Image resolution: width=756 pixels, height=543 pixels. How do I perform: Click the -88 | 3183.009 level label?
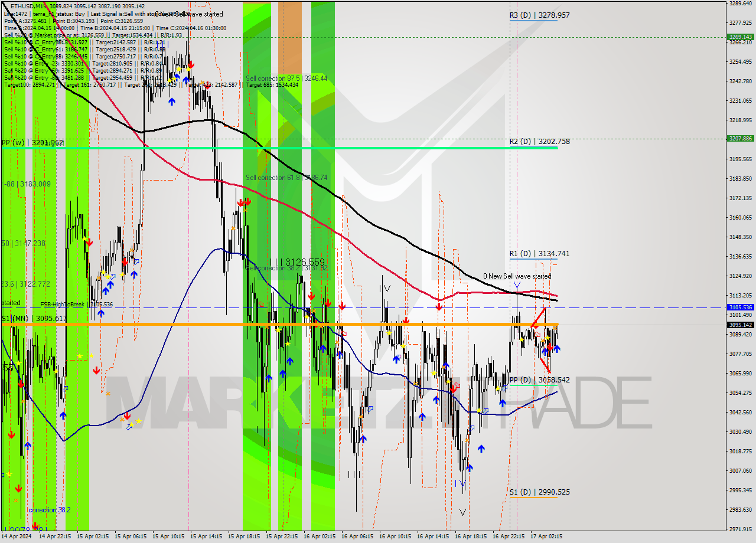[27, 184]
